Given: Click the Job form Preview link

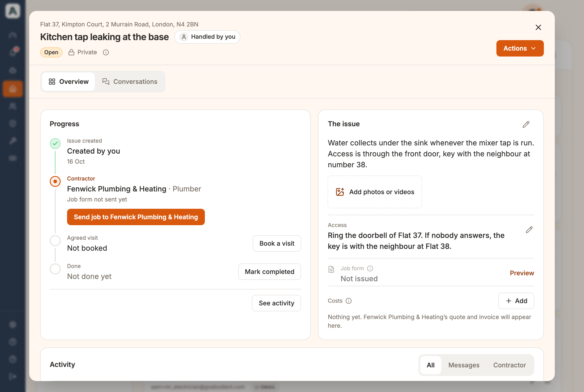Looking at the screenshot, I should 522,273.
